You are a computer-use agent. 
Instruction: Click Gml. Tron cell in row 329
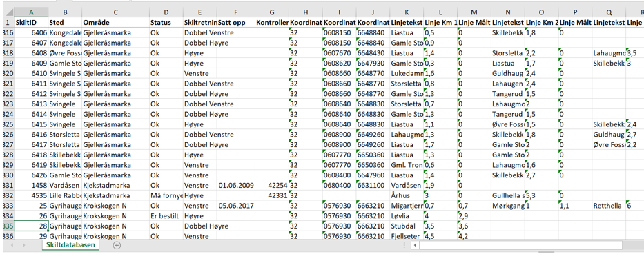pyautogui.click(x=407, y=165)
